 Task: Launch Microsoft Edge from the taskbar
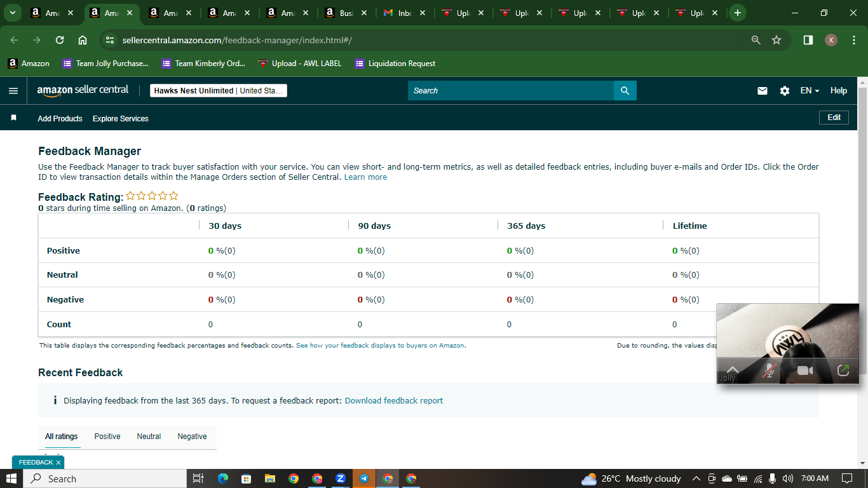click(x=222, y=478)
